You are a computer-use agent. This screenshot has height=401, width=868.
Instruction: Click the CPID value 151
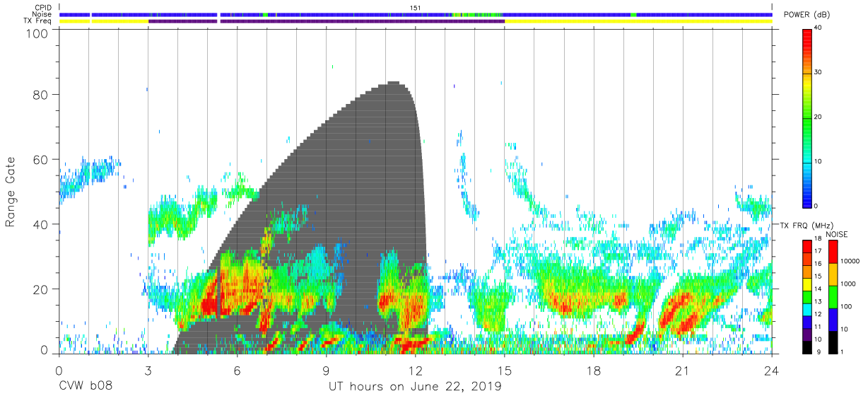[416, 8]
